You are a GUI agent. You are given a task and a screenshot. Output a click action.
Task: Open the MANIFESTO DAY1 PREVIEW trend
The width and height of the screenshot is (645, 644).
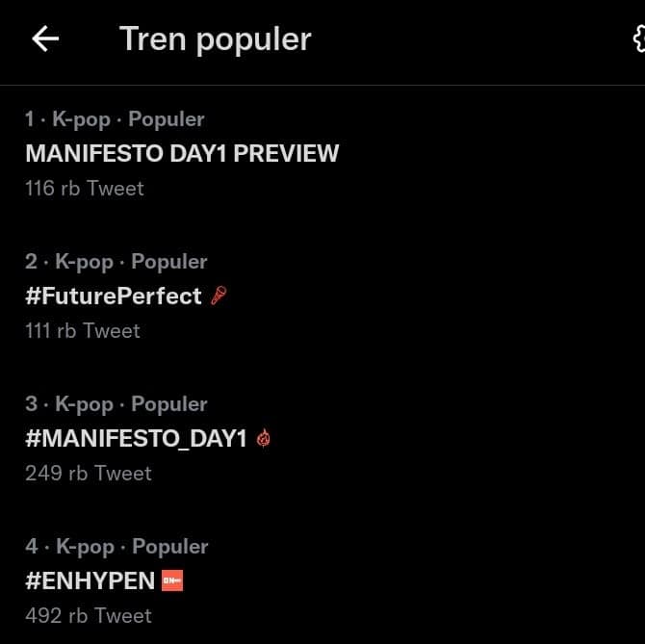tap(182, 153)
